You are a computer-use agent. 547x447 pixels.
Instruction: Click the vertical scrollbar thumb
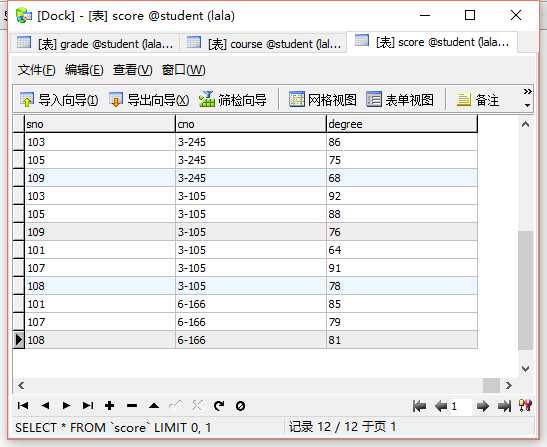click(x=525, y=290)
